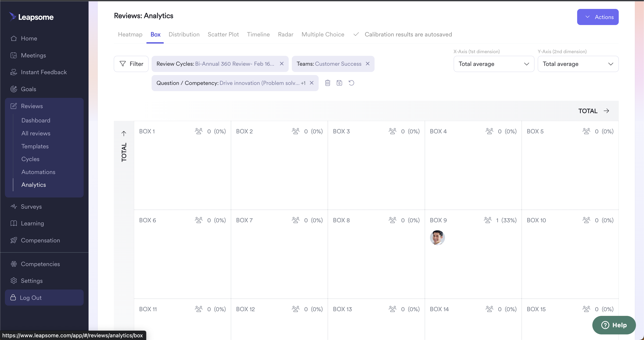644x340 pixels.
Task: Click the Log Out lock icon
Action: click(13, 297)
